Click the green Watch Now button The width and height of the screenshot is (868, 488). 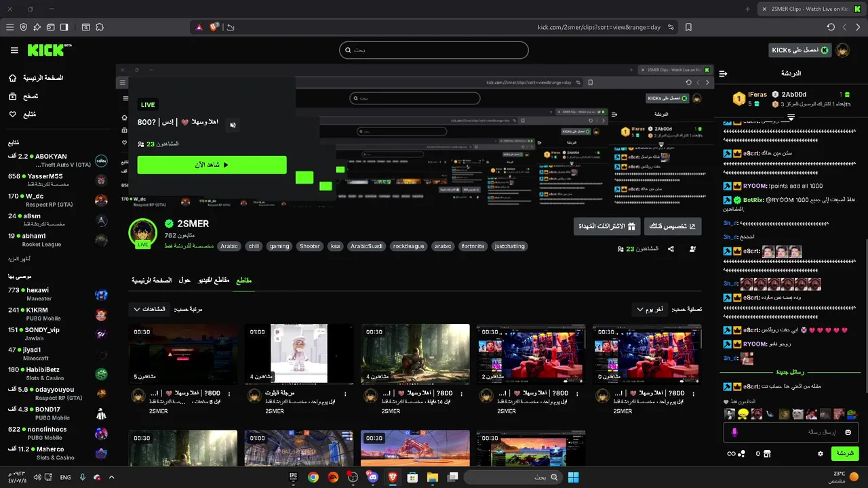[x=212, y=165]
